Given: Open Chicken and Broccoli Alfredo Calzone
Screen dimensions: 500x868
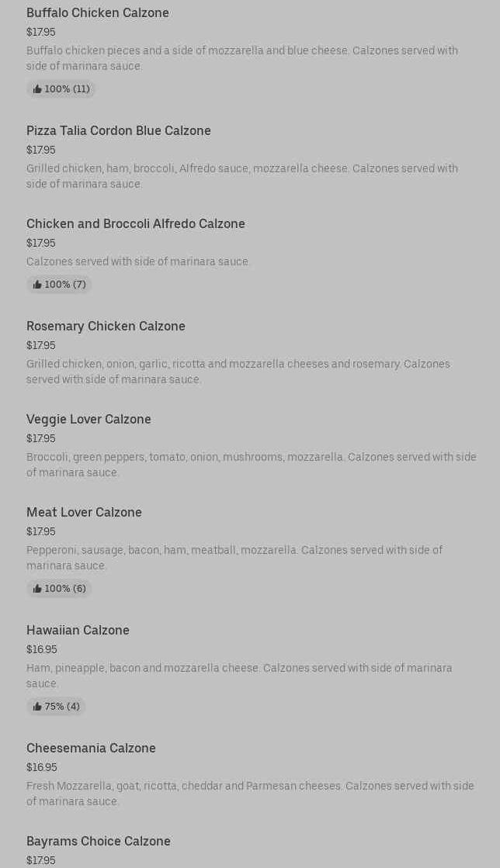Looking at the screenshot, I should coord(136,223).
